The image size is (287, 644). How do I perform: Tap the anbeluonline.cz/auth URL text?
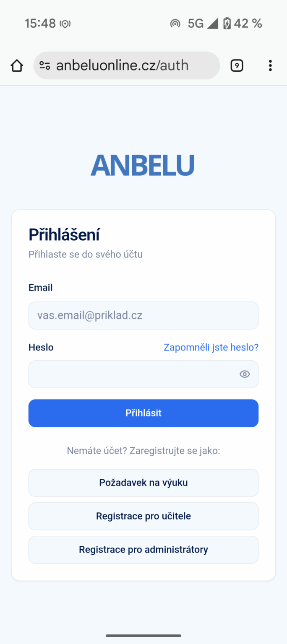pyautogui.click(x=123, y=66)
